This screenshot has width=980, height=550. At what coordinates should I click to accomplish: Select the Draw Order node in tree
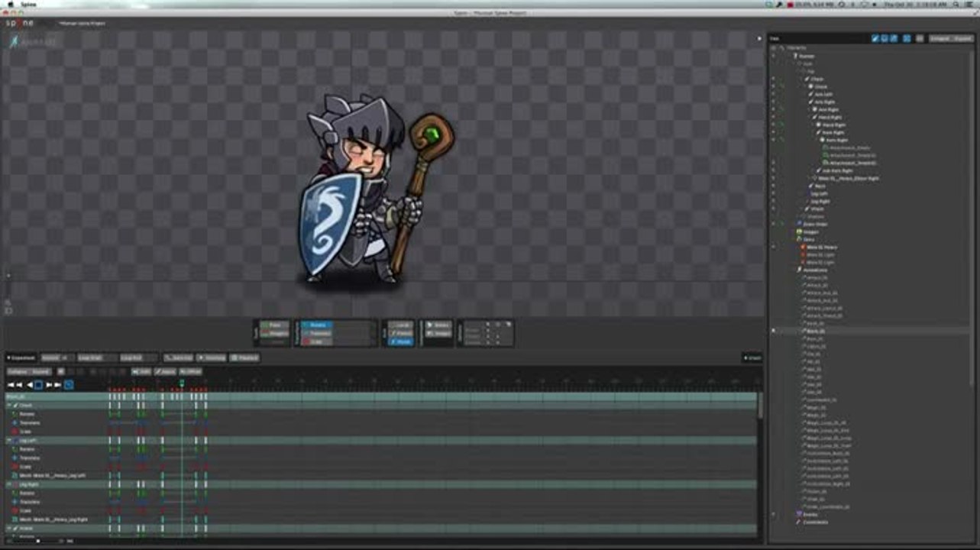(814, 224)
